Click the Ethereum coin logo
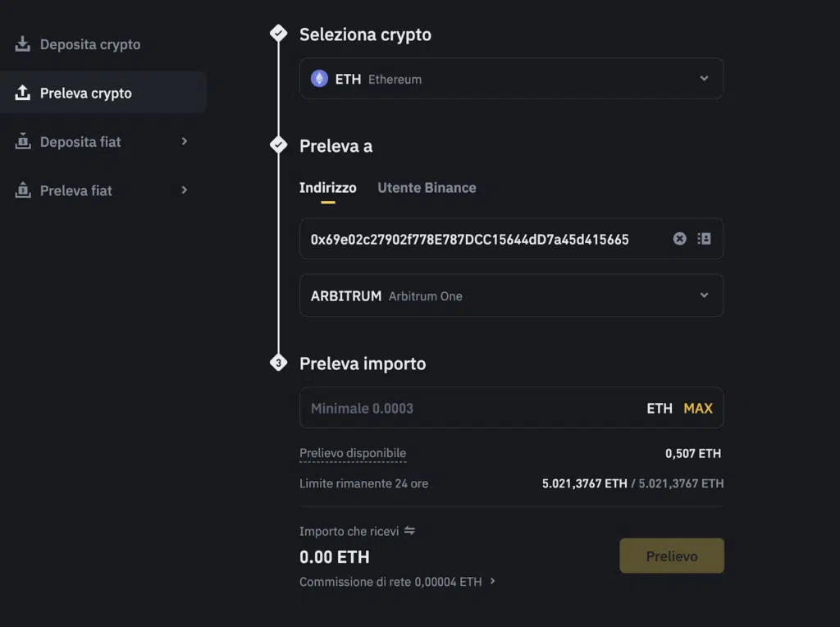 coord(319,79)
